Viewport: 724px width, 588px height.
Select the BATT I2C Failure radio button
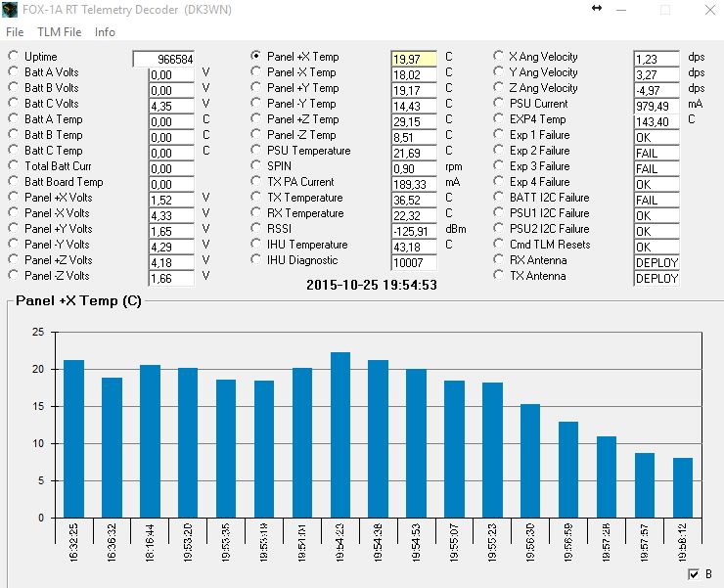pyautogui.click(x=498, y=197)
